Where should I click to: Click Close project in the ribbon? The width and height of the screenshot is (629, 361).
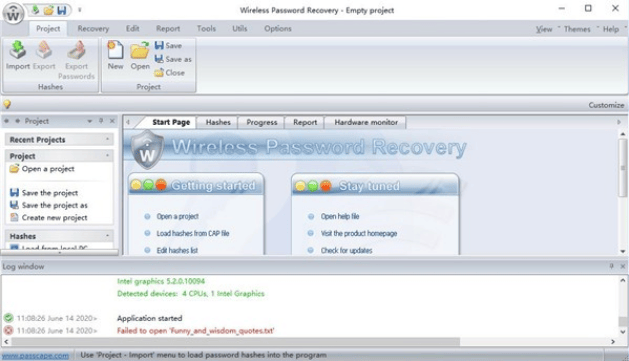169,73
